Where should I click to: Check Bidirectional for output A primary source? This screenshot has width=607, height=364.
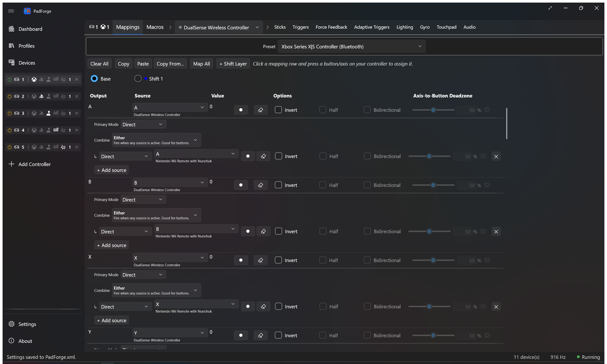367,110
